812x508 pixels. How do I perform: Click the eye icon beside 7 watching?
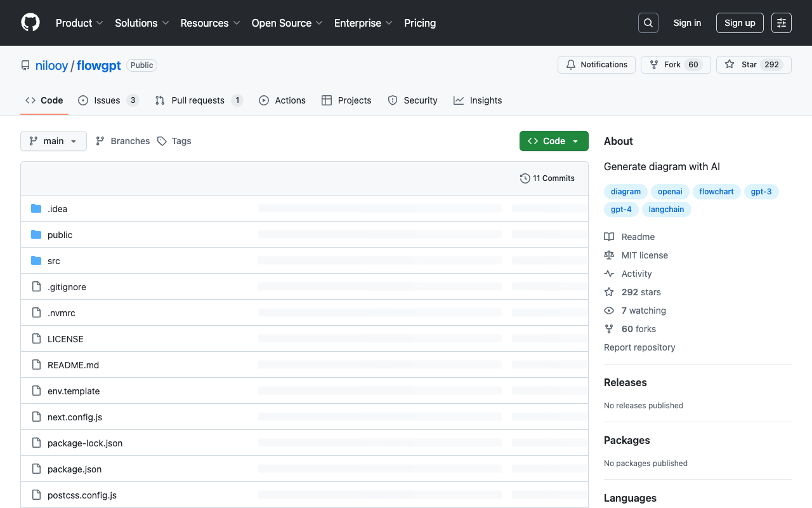(609, 311)
